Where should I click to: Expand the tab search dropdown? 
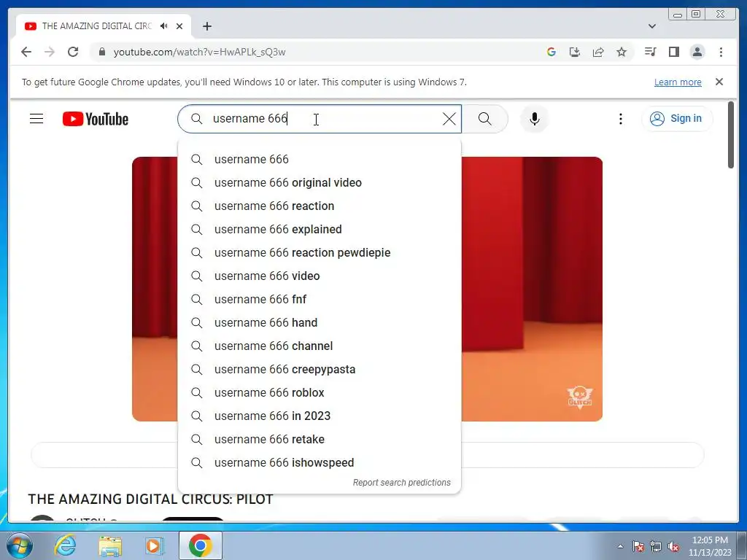point(652,26)
